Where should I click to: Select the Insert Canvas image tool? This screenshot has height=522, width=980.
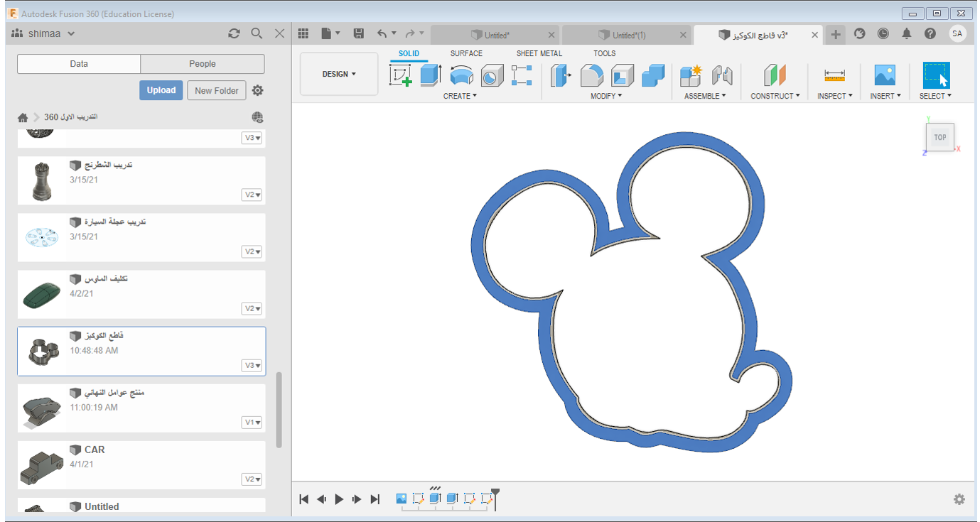[885, 75]
